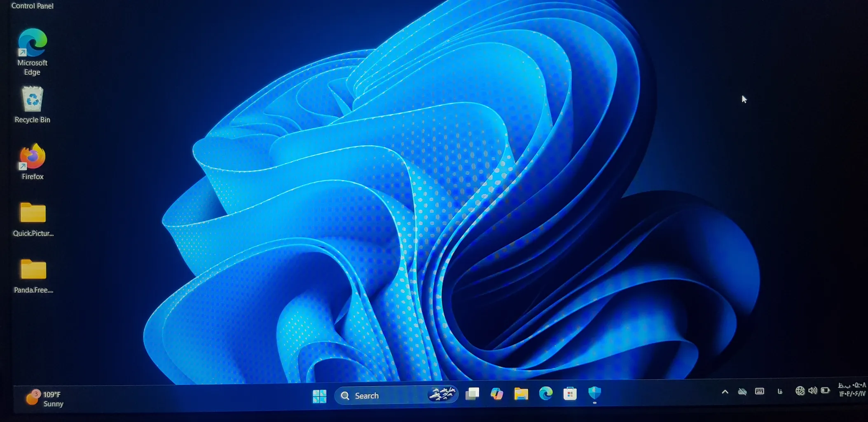
Task: Select the Quick.Pictur... folder
Action: 33,213
